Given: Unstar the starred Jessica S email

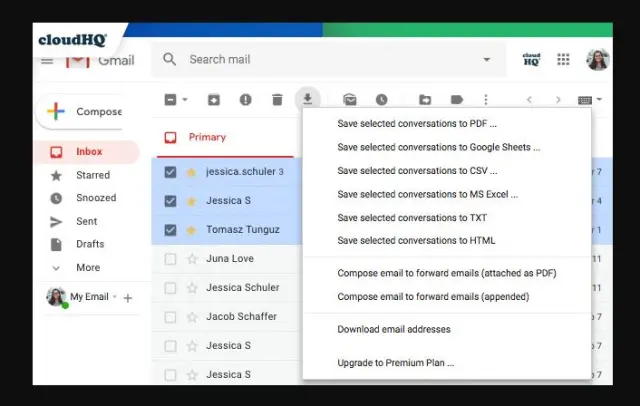Looking at the screenshot, I should point(191,201).
